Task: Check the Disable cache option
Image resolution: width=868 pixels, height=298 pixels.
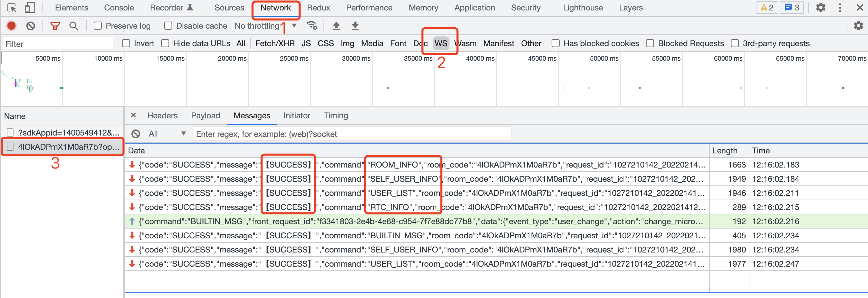Action: point(168,26)
